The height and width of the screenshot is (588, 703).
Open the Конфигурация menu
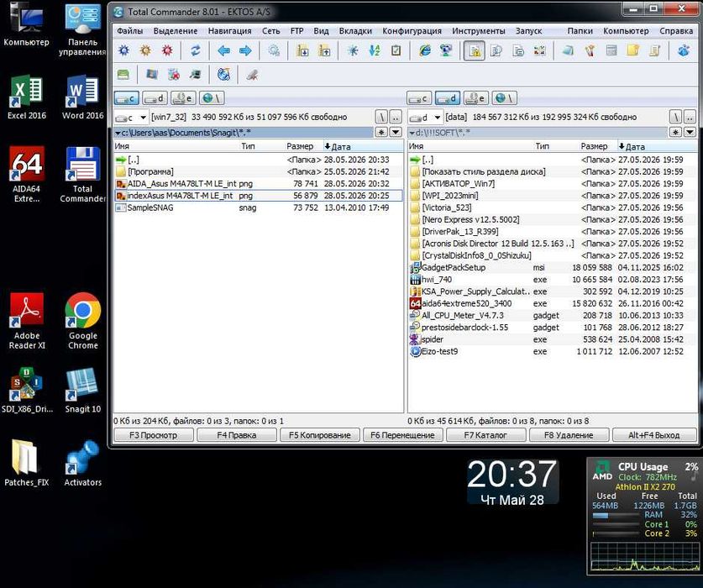[x=412, y=31]
